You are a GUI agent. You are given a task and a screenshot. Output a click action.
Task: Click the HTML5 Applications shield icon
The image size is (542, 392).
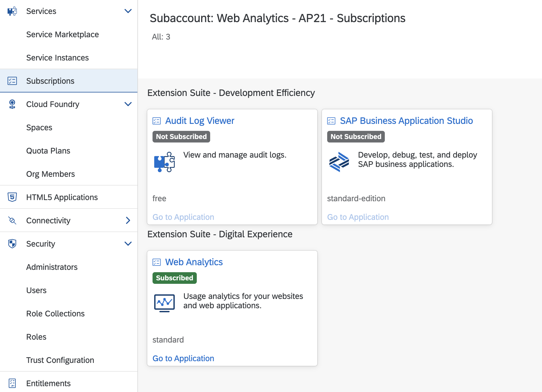click(x=12, y=197)
